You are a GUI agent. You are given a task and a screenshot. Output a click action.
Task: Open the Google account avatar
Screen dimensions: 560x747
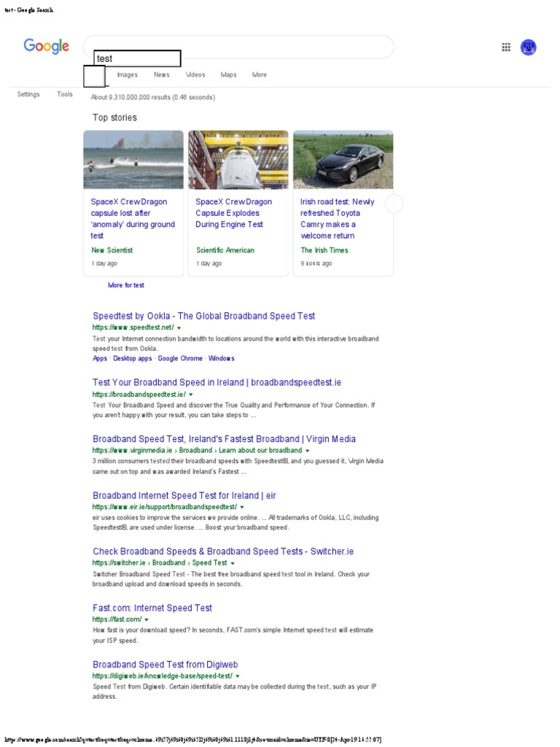(528, 47)
